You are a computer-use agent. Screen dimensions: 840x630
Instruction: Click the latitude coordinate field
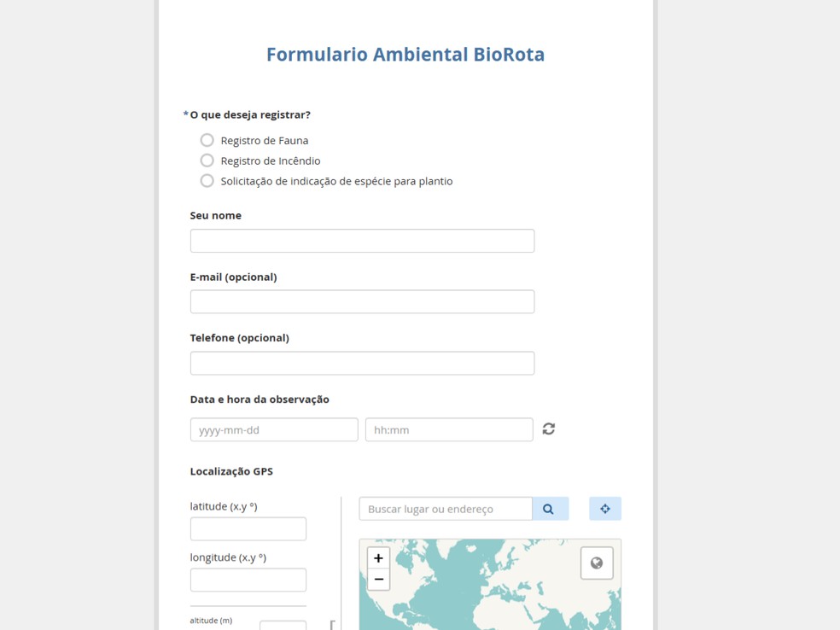tap(248, 528)
